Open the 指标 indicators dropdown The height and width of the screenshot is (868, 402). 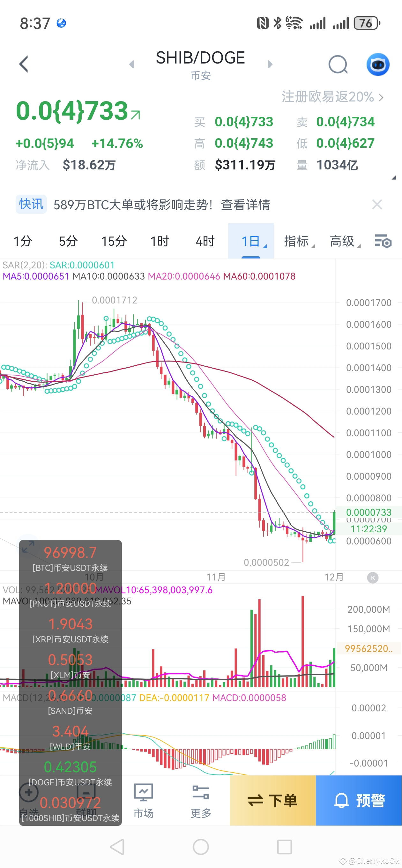pos(299,241)
